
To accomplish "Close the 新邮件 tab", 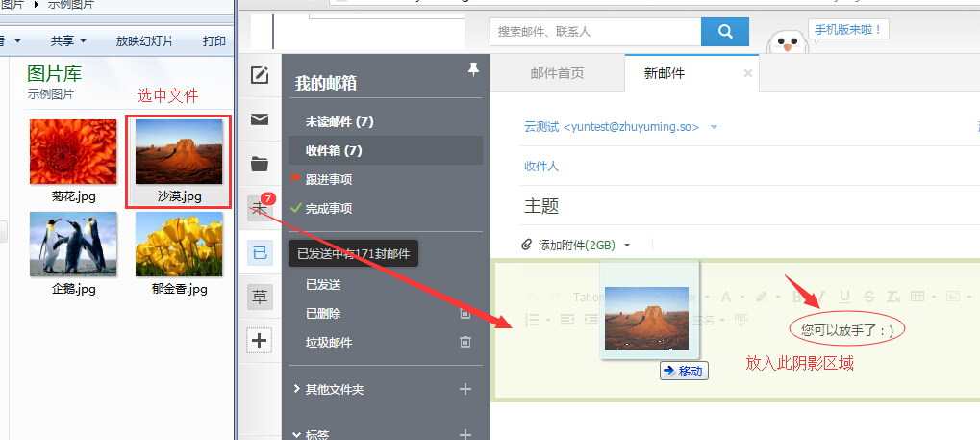I will [x=748, y=73].
